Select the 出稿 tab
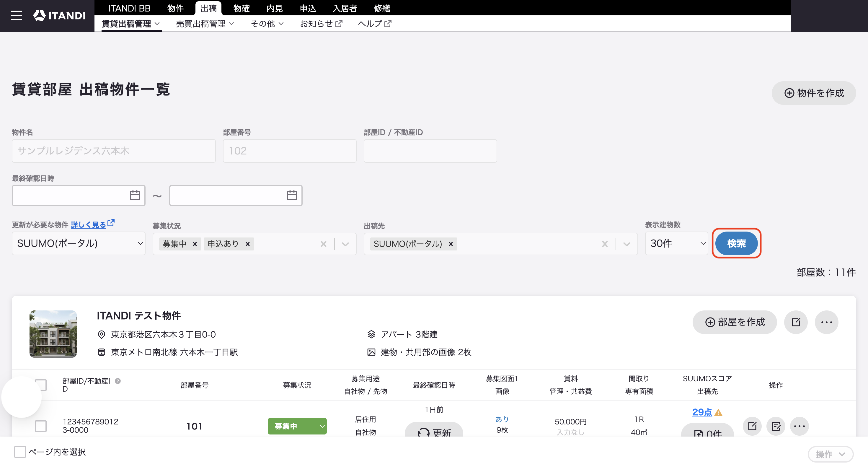This screenshot has height=472, width=868. click(x=208, y=8)
